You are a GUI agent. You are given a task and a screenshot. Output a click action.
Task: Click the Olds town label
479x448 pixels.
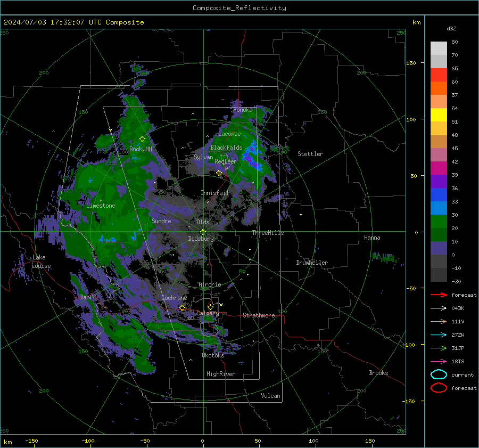(203, 222)
